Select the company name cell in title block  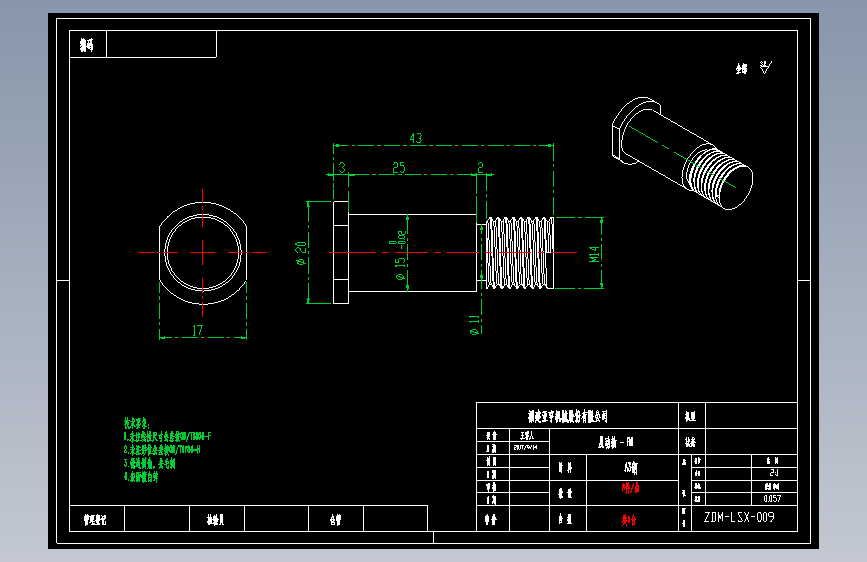[577, 416]
